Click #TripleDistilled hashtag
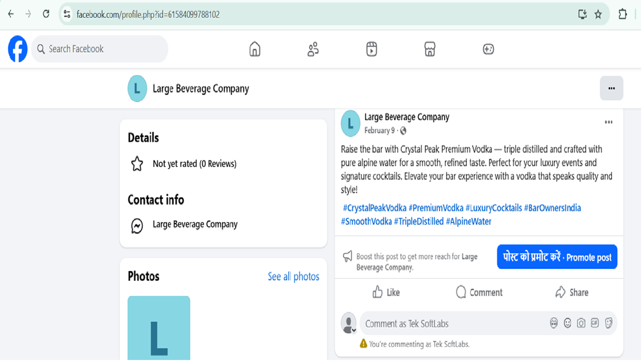The image size is (644, 362). pyautogui.click(x=419, y=221)
